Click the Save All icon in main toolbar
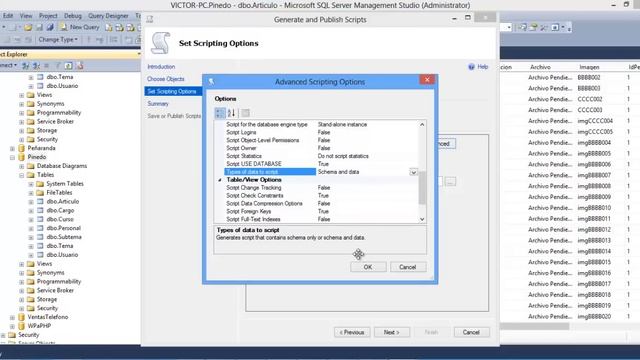 click(x=50, y=27)
